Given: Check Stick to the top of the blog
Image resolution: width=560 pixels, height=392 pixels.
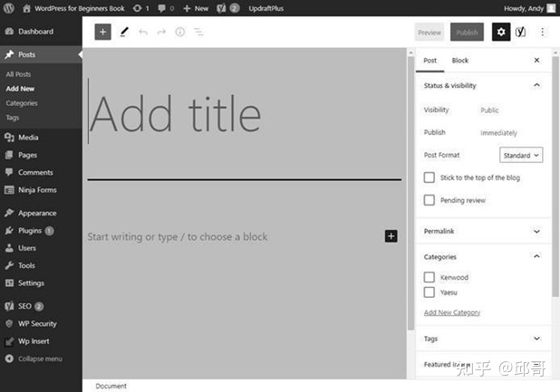Looking at the screenshot, I should pos(430,177).
